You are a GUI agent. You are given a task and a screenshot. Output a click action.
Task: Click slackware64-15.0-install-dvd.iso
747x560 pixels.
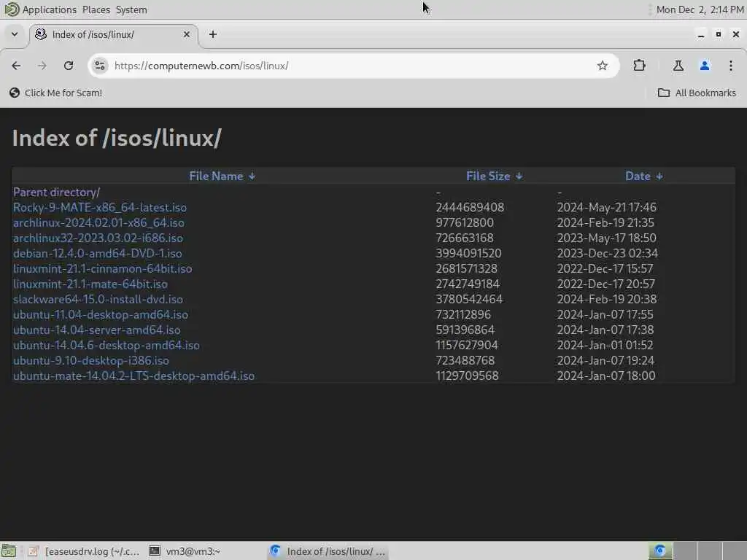pyautogui.click(x=98, y=299)
